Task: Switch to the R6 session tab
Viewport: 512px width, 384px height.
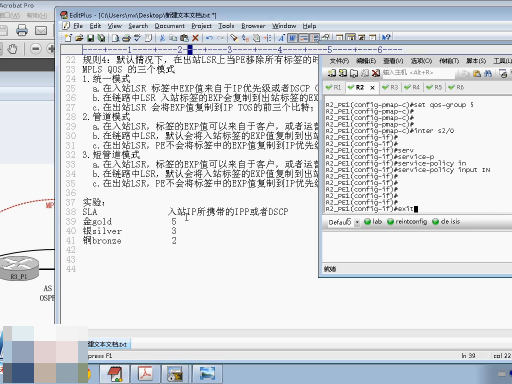Action: pos(456,87)
